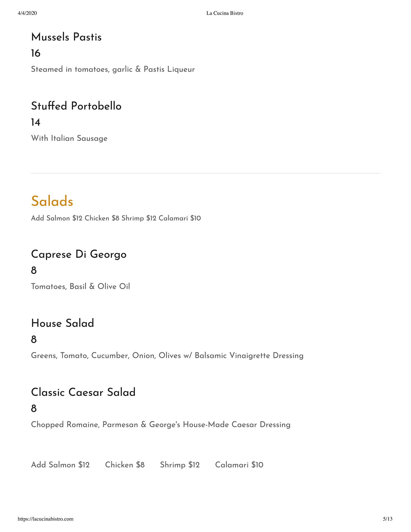The height and width of the screenshot is (532, 411).
Task: Click the price 8 under Caprese Di Georgo
Action: (x=34, y=271)
